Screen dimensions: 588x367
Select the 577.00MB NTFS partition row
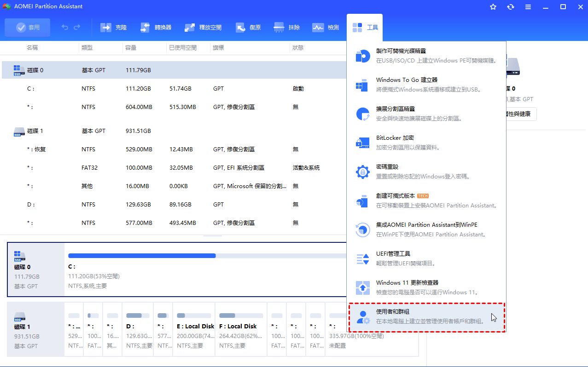174,223
